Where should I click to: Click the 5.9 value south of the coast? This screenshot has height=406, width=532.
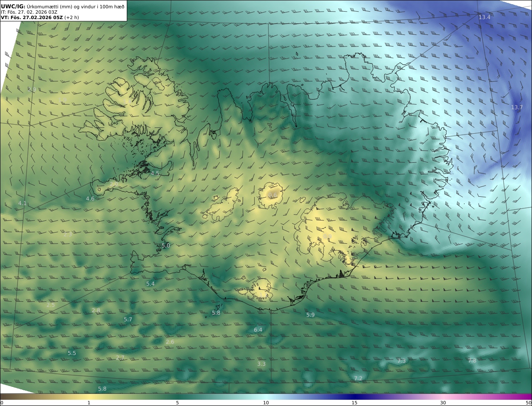pyautogui.click(x=310, y=315)
